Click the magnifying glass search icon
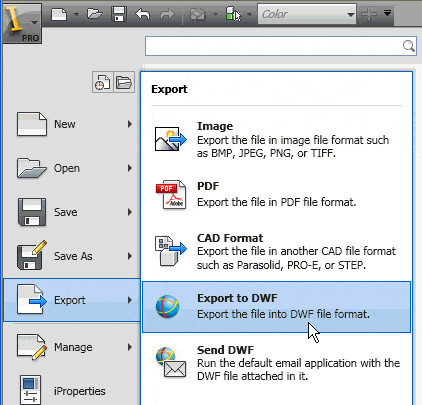Viewport: 422px width, 405px height. point(409,46)
